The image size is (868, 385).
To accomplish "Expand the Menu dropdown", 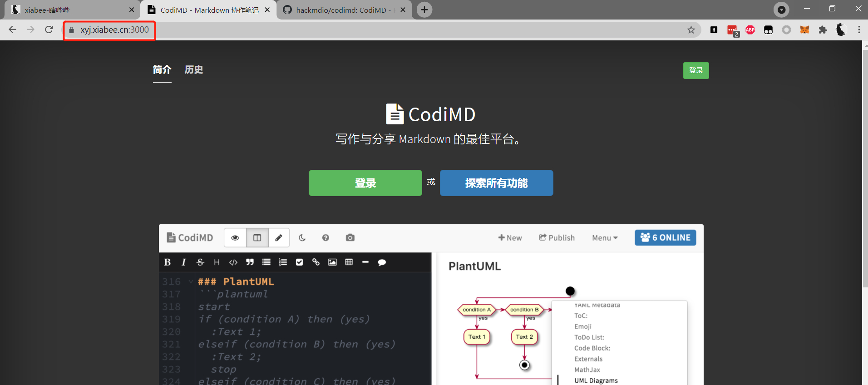I will pos(605,238).
